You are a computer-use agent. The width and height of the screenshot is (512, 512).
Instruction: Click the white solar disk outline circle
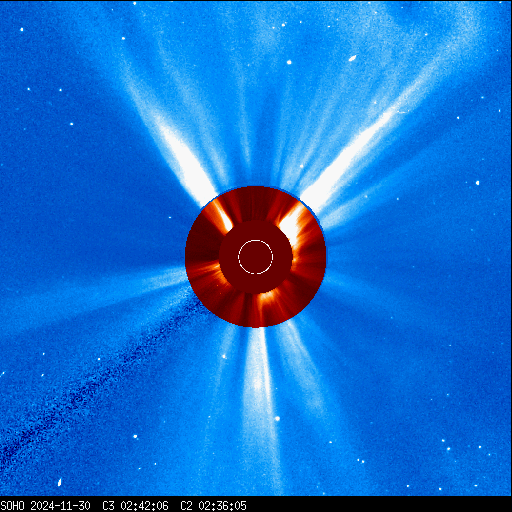[x=255, y=257]
